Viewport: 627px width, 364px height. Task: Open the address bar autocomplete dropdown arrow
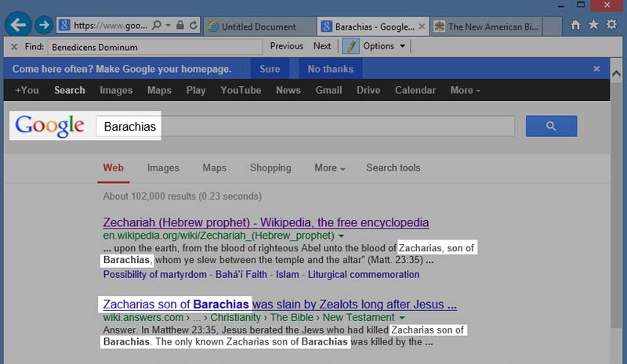169,25
